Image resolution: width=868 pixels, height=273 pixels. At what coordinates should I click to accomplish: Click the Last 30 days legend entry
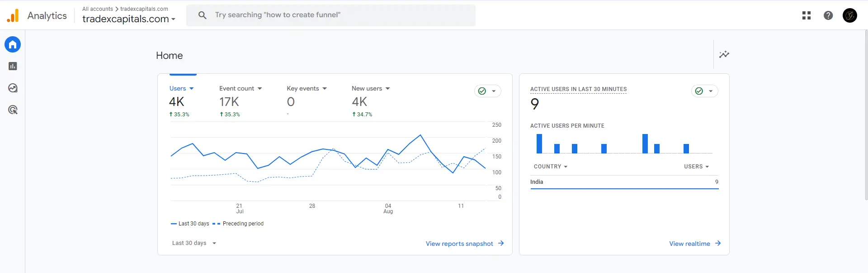click(190, 224)
